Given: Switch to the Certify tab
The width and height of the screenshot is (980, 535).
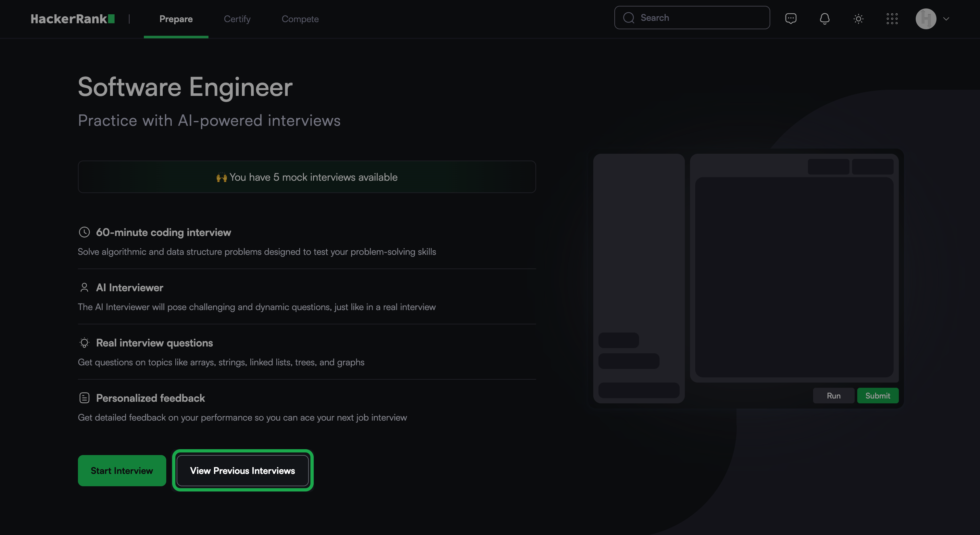Looking at the screenshot, I should pyautogui.click(x=237, y=19).
